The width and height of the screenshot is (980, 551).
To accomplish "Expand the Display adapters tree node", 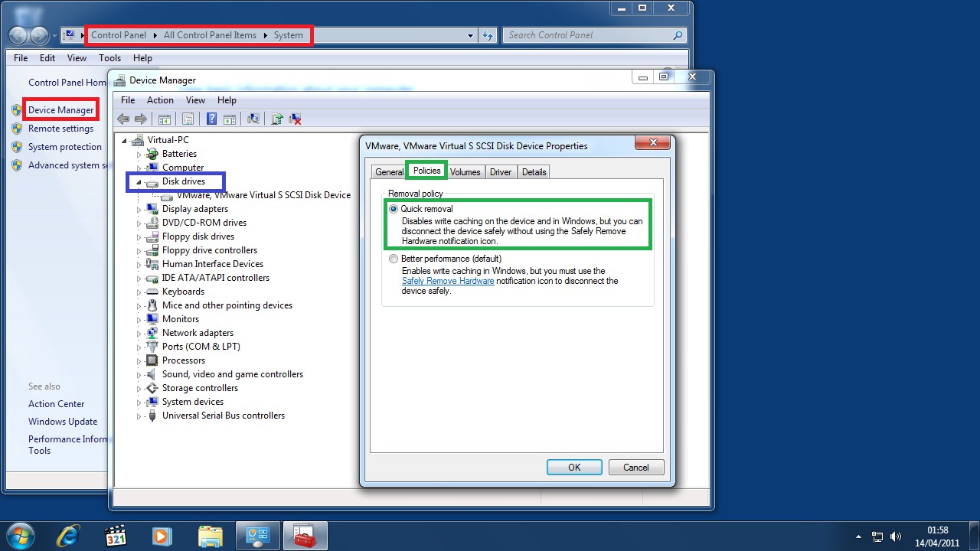I will (x=139, y=209).
